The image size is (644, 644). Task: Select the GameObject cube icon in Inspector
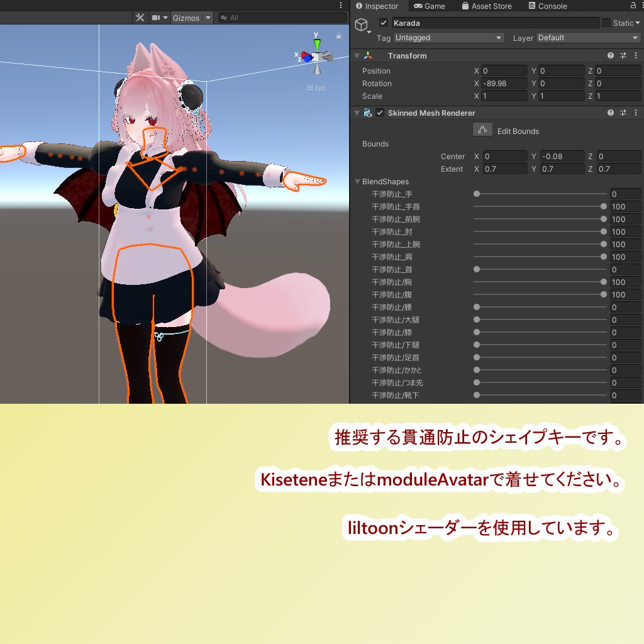point(362,24)
